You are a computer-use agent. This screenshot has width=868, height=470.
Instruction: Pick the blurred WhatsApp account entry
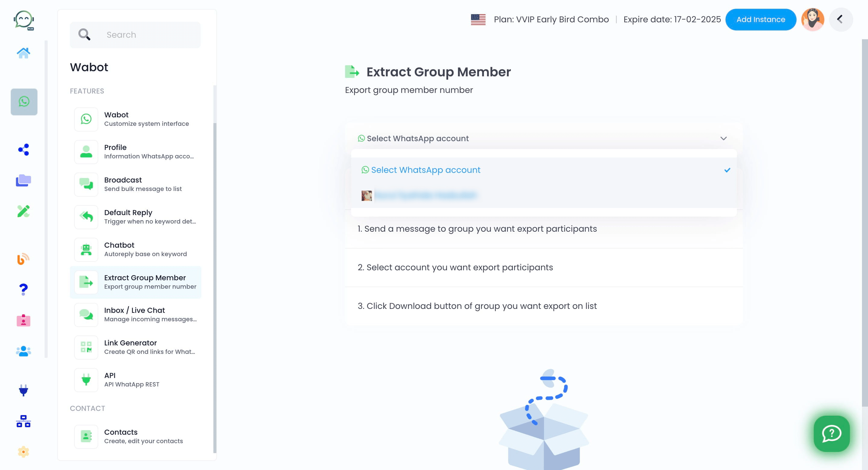543,195
